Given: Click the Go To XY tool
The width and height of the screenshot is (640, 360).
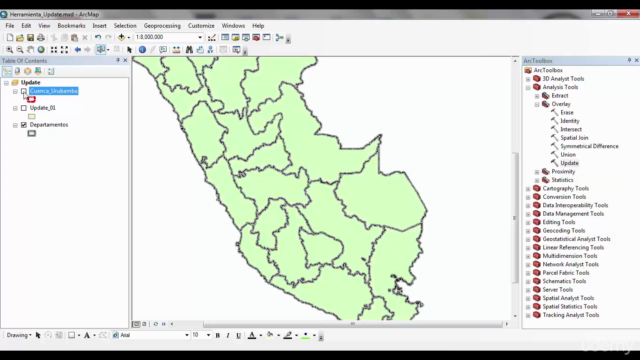Looking at the screenshot, I should [210, 50].
